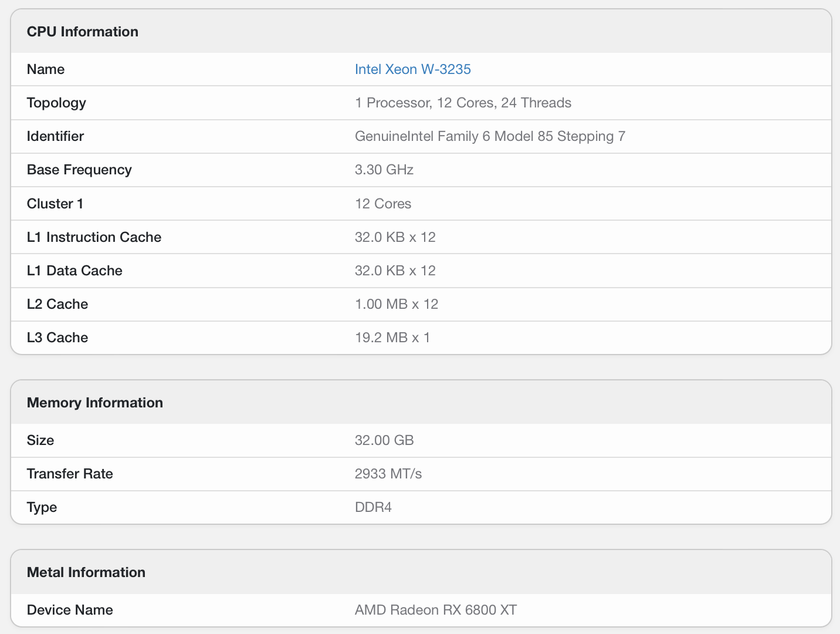
Task: Select the Memory Information heading
Action: pyautogui.click(x=95, y=403)
